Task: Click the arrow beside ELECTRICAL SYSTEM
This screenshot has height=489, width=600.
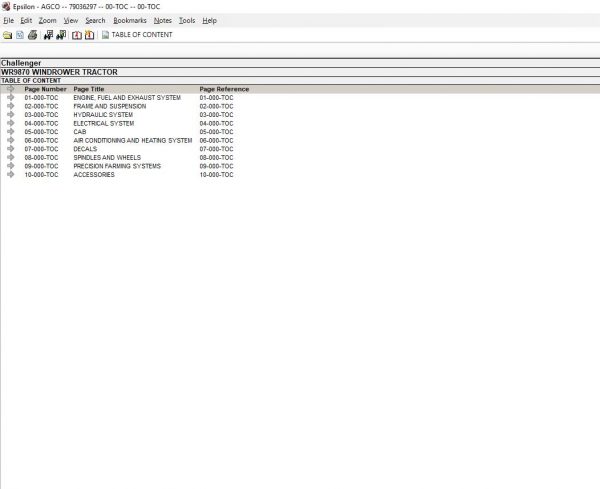Action: (10, 123)
